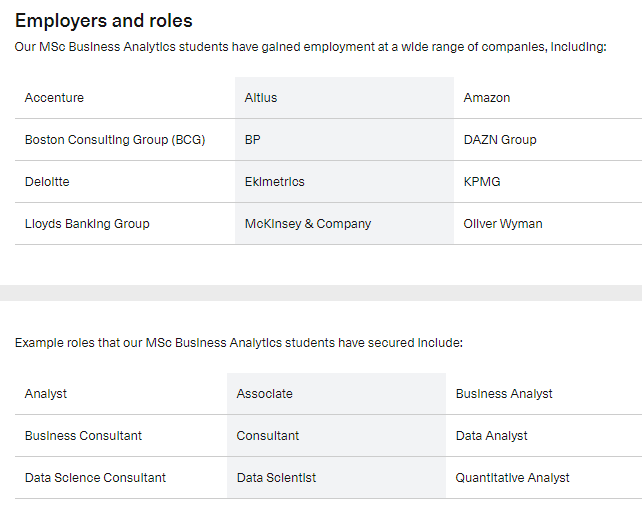Select the Altius employer cell
642x518 pixels.
(x=344, y=98)
